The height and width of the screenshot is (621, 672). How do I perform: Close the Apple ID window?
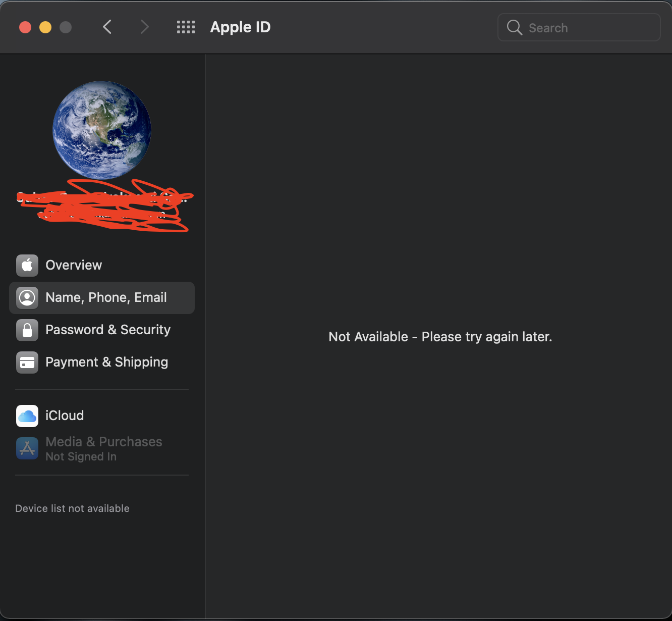click(25, 27)
